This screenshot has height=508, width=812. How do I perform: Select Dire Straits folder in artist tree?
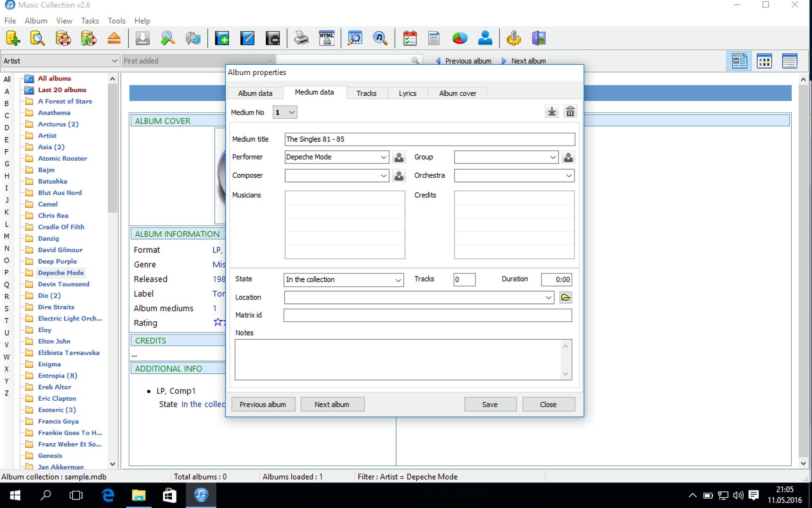click(x=56, y=307)
